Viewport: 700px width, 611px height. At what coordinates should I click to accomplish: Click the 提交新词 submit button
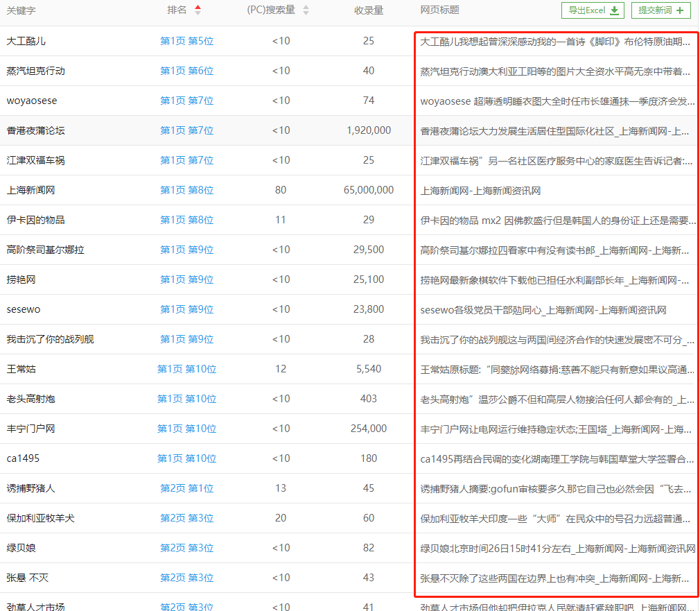click(660, 10)
